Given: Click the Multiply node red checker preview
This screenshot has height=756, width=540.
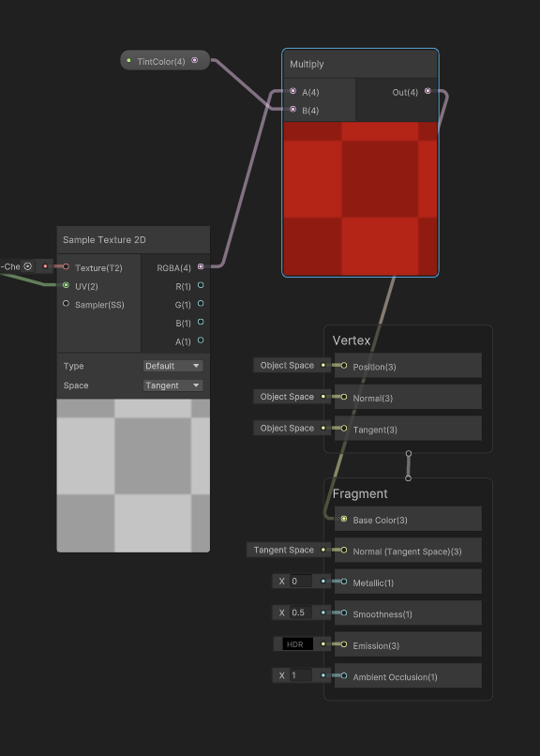Looking at the screenshot, I should pyautogui.click(x=360, y=199).
